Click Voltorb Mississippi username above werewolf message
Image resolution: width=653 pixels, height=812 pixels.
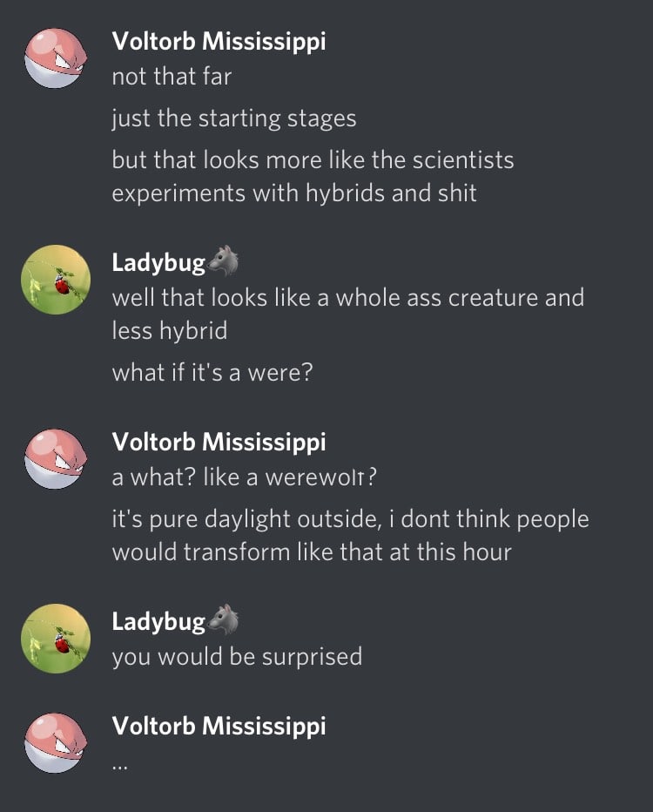pos(219,443)
